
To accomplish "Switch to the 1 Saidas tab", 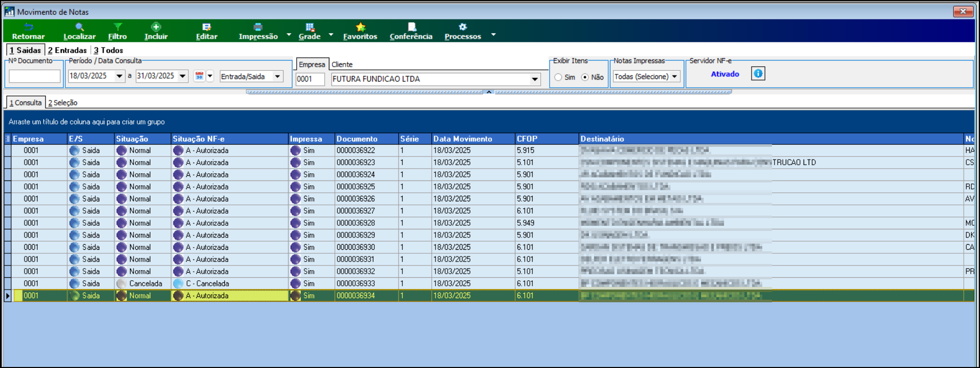I will pyautogui.click(x=25, y=50).
